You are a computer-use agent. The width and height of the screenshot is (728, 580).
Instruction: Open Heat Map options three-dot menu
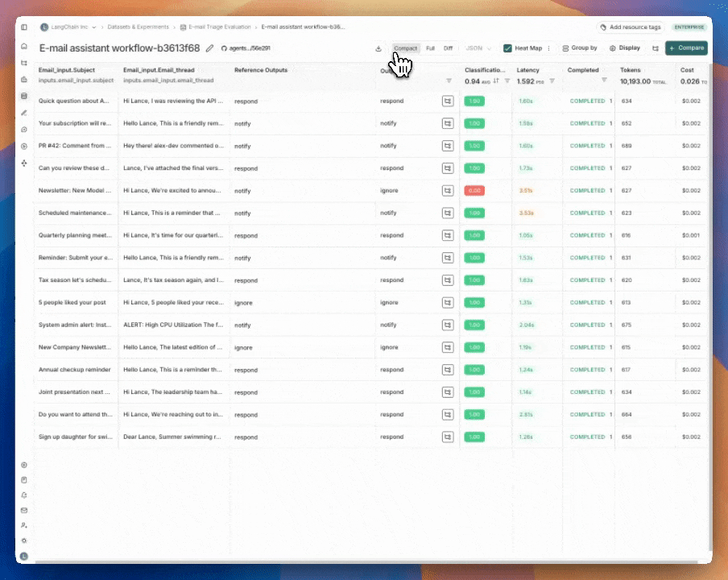click(548, 48)
